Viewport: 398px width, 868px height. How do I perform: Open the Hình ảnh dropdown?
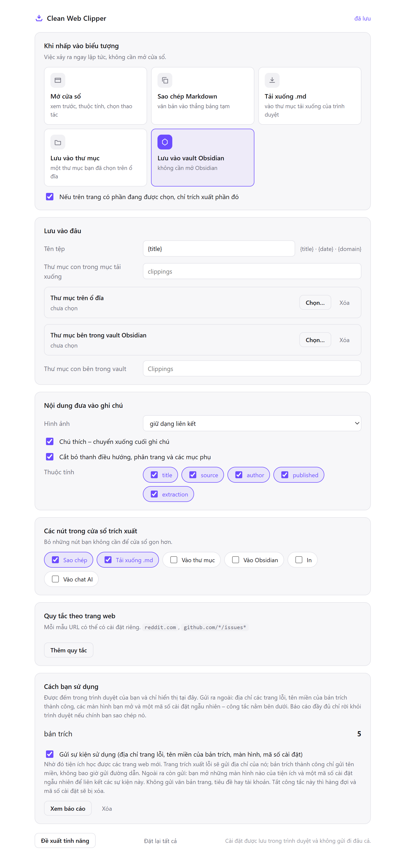tap(252, 423)
